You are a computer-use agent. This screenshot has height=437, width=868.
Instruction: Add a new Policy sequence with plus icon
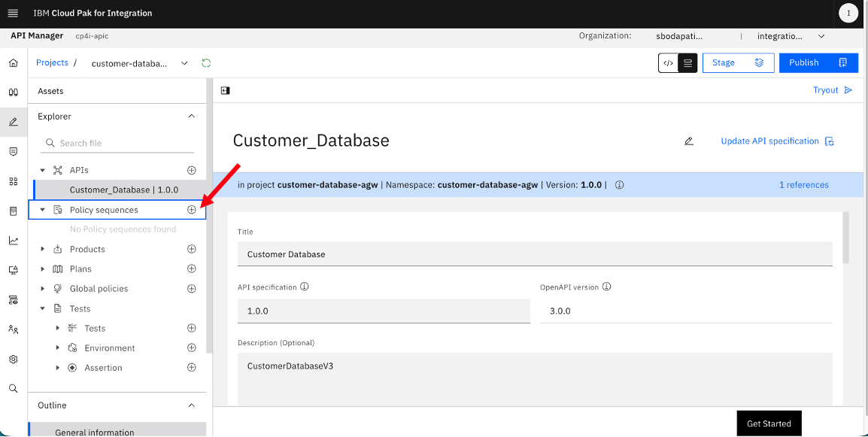[x=192, y=210]
